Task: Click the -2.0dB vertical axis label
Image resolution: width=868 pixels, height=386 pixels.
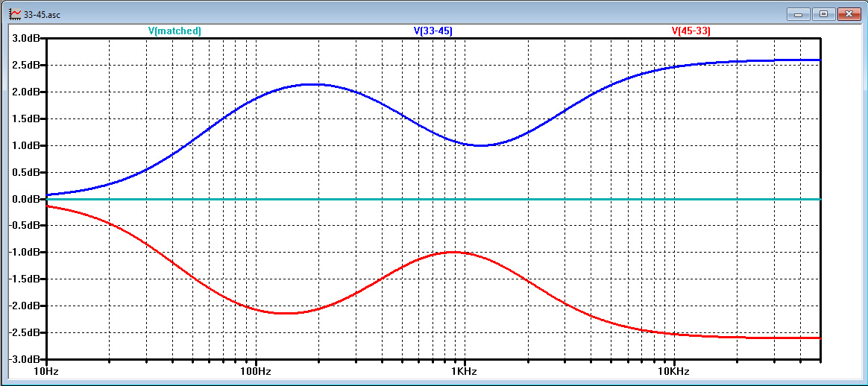Action: (24, 306)
